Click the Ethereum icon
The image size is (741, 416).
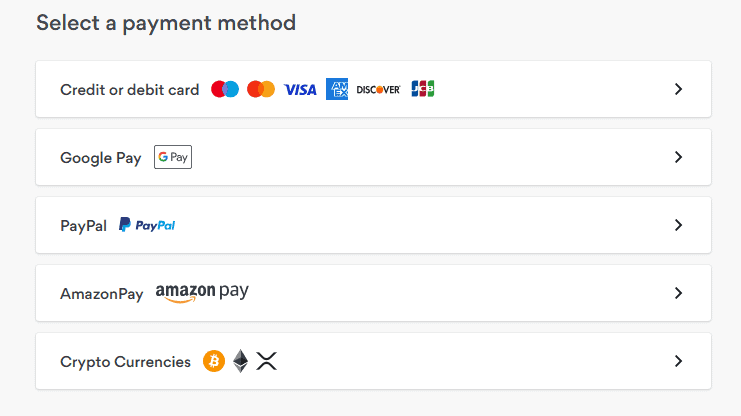click(x=240, y=361)
